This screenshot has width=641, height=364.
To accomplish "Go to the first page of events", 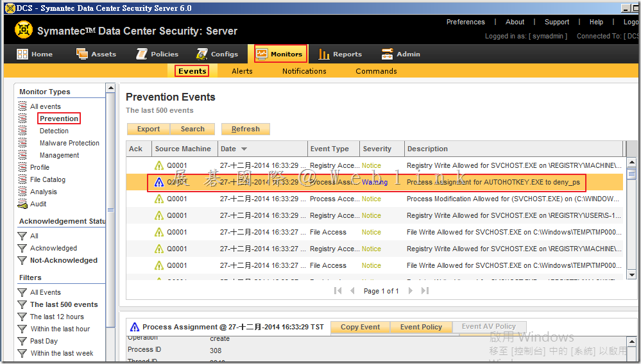I will [338, 290].
